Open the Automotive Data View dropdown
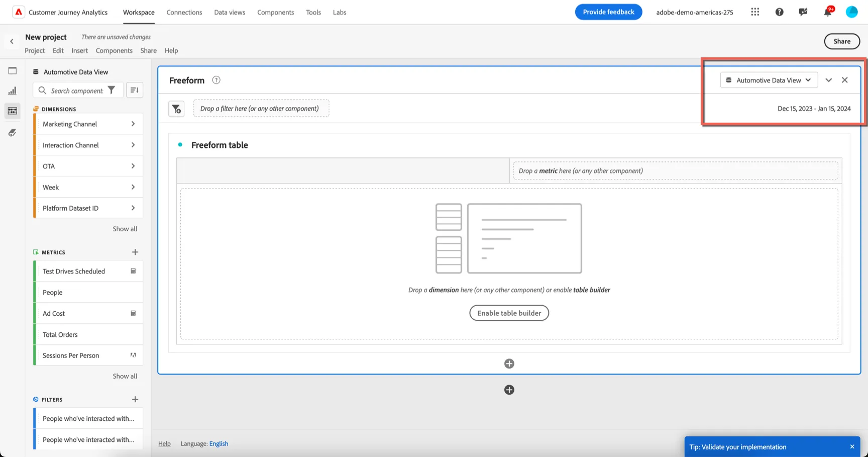 coord(769,80)
